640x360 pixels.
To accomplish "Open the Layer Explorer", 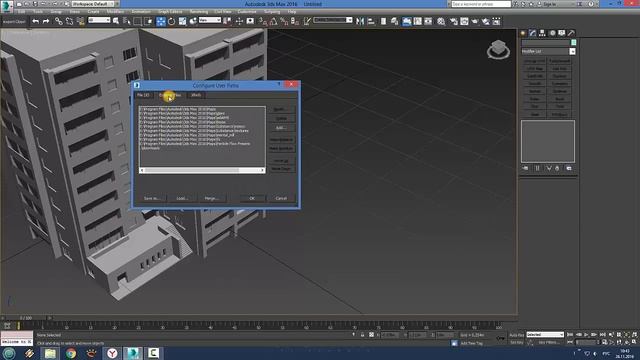I will tap(394, 21).
